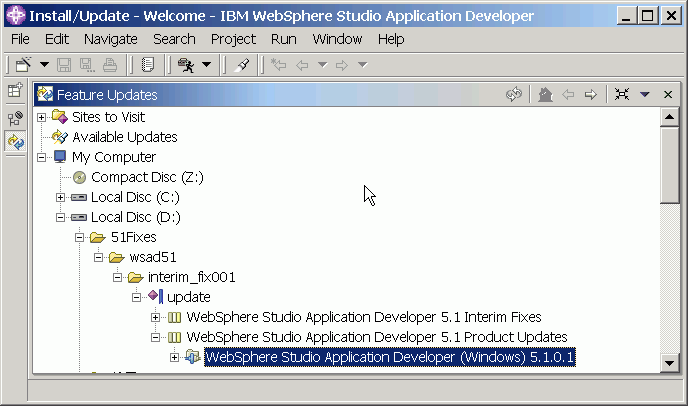The image size is (688, 406).
Task: Open the Window menu
Action: click(337, 39)
